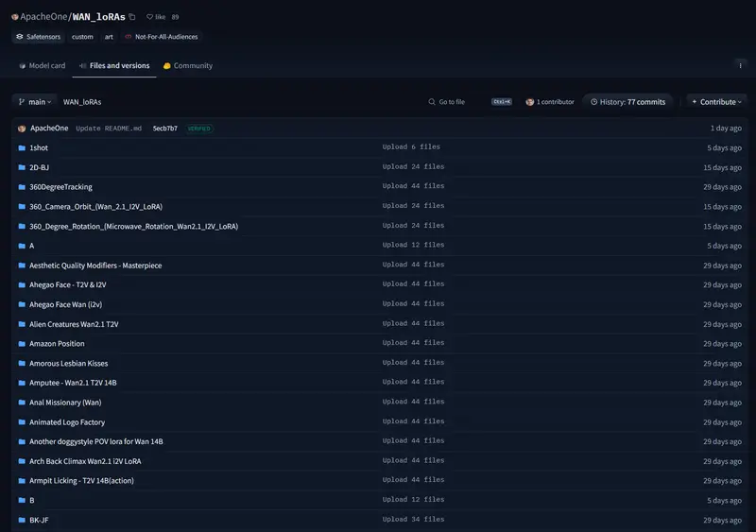
Task: Open the Contribute dropdown
Action: [717, 102]
